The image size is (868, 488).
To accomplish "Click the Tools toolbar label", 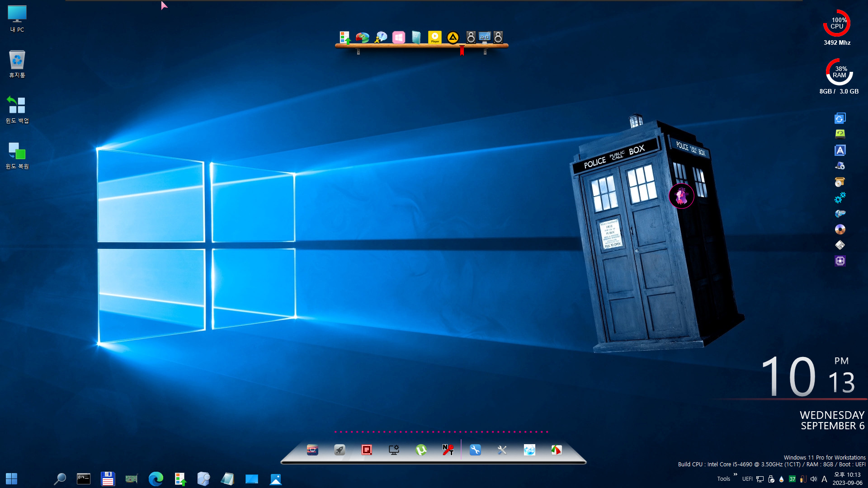I will pos(723,479).
